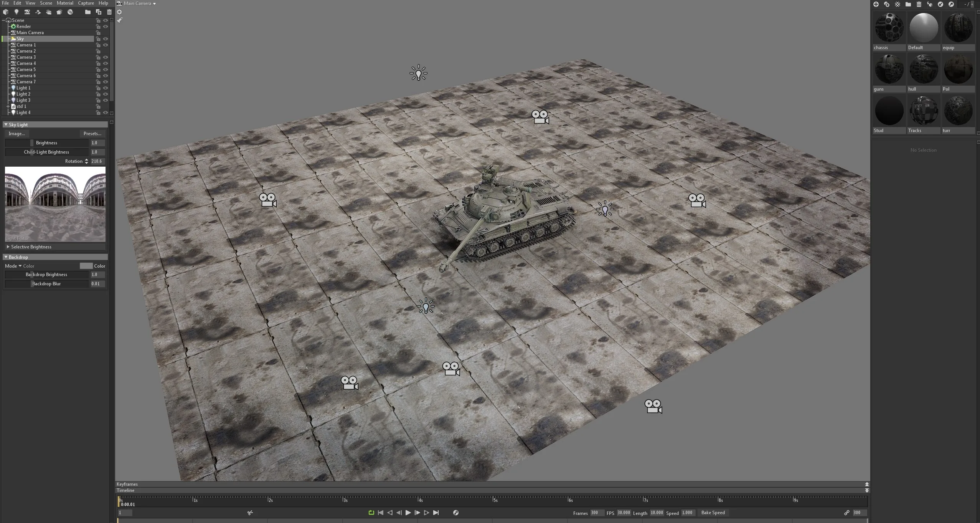
Task: Toggle lock on std`1 row
Action: point(98,106)
